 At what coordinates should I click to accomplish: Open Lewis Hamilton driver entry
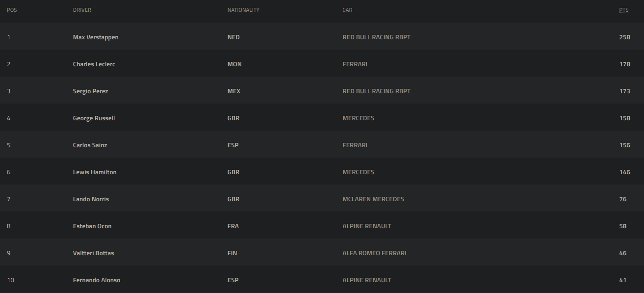pyautogui.click(x=95, y=172)
